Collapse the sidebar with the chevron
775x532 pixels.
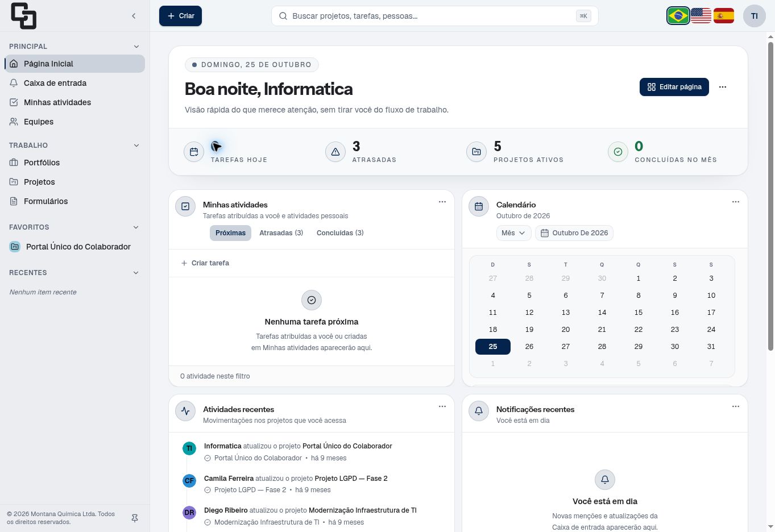[x=134, y=16]
